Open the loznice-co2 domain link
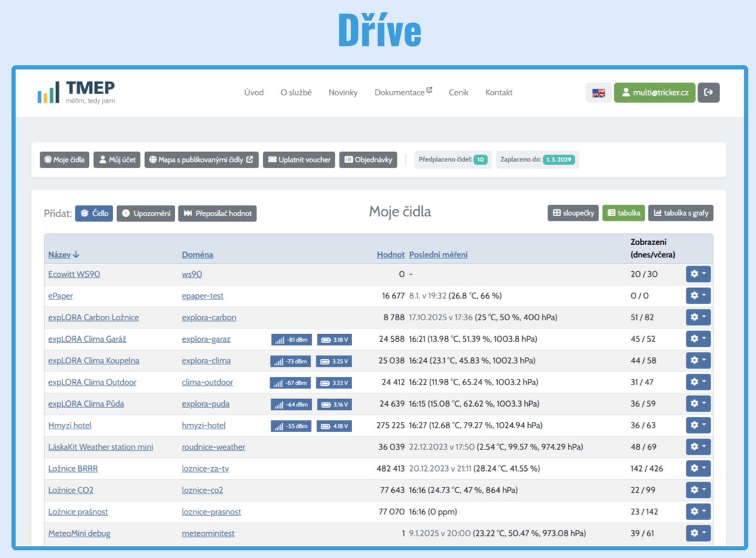 pos(202,490)
